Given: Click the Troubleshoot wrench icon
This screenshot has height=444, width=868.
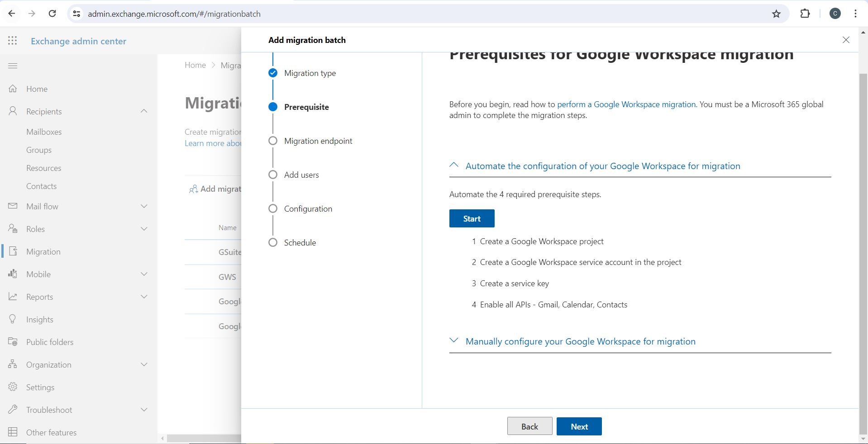Looking at the screenshot, I should coord(13,410).
